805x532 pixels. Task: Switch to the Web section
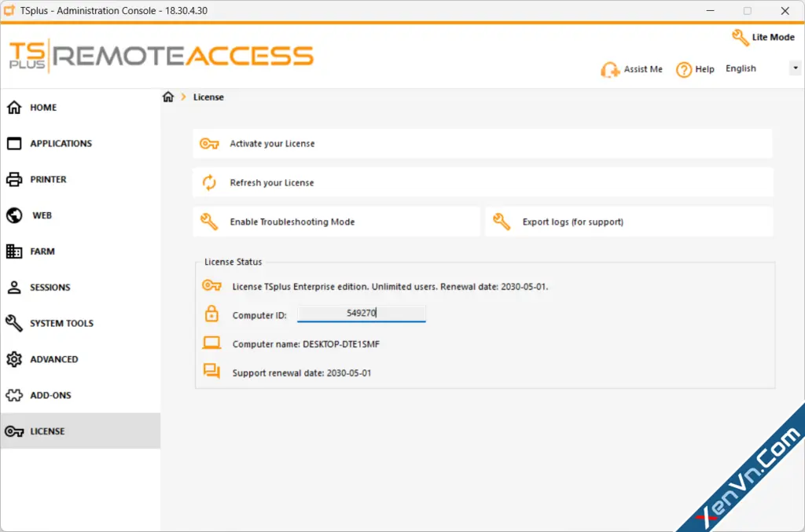pos(42,215)
